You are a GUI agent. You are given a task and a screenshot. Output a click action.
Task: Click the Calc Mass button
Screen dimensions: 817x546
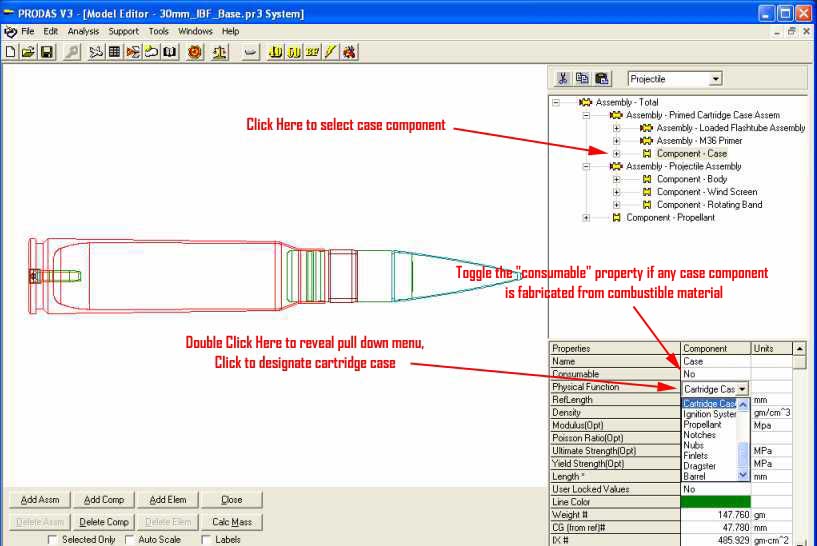point(231,522)
